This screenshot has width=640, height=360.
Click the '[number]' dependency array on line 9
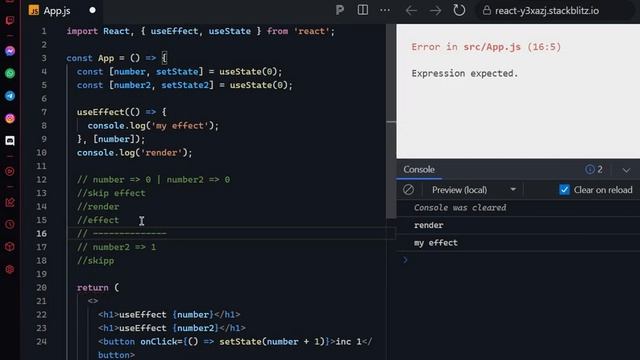coord(114,139)
